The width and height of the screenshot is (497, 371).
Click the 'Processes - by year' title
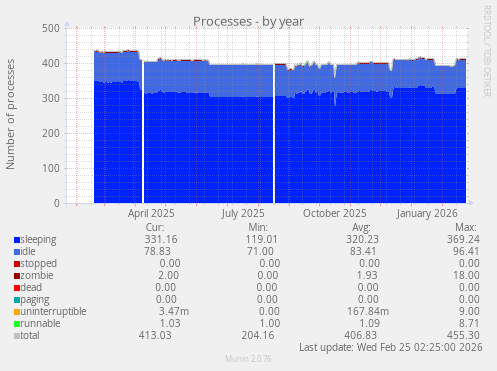[x=248, y=22]
